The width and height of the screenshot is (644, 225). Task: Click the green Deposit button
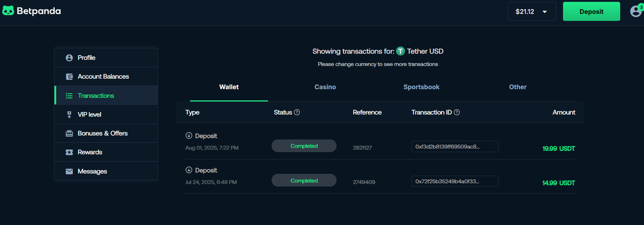click(x=591, y=12)
